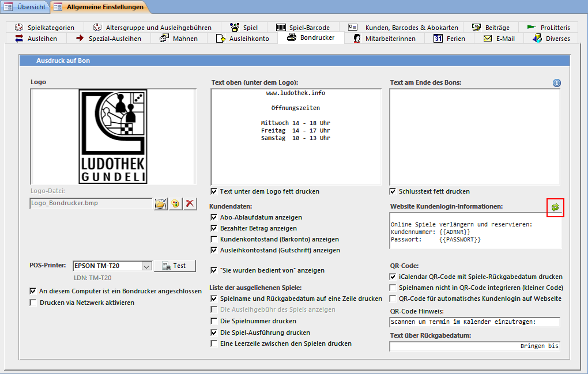588x374 pixels.
Task: Enable Drucken via Netzwerk aktivieren
Action: [33, 303]
